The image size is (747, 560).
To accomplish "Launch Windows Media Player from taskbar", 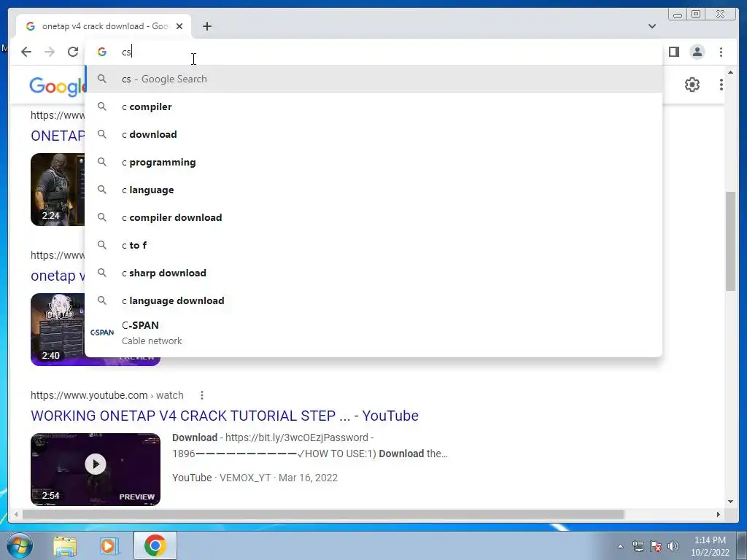I will point(109,546).
